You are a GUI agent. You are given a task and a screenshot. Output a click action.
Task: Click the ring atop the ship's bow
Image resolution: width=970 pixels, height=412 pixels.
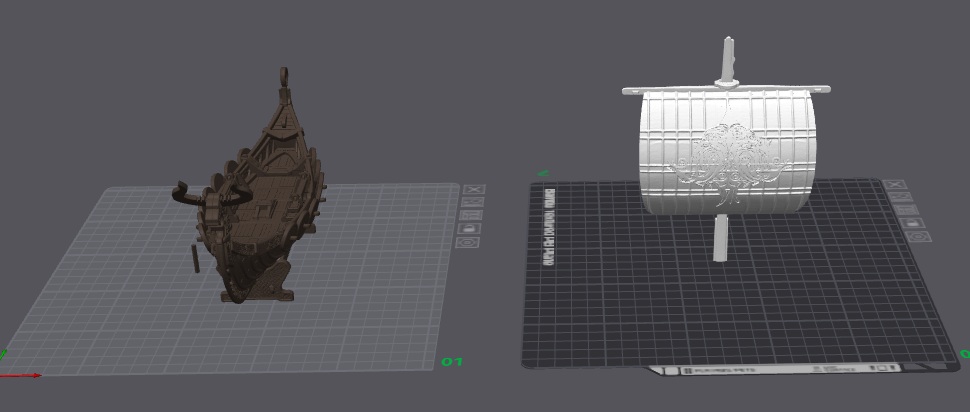(x=284, y=75)
